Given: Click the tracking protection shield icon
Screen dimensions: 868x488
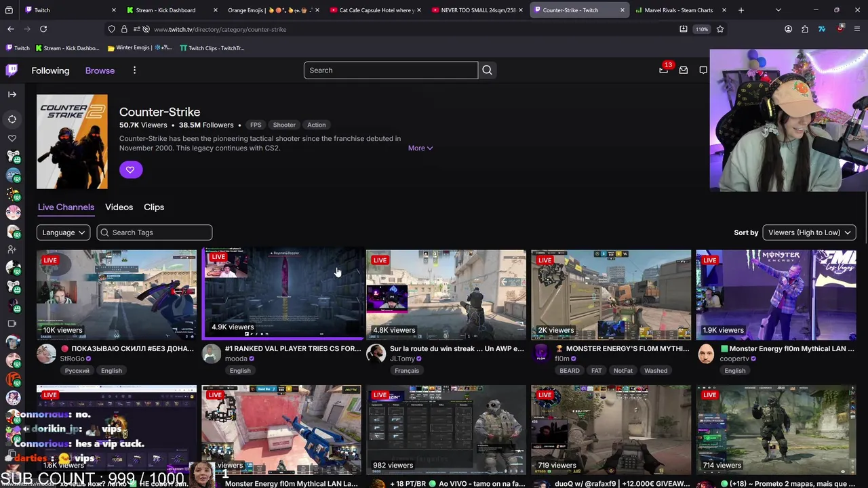Looking at the screenshot, I should tap(112, 29).
